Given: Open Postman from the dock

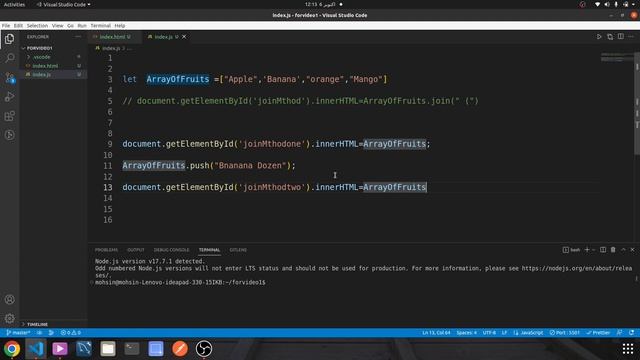Looking at the screenshot, I should click(x=180, y=349).
